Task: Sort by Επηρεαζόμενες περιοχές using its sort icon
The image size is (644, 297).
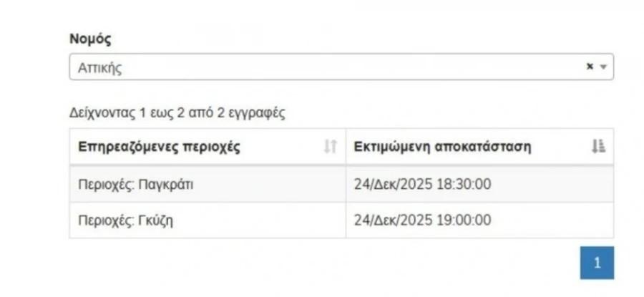Action: pos(330,147)
